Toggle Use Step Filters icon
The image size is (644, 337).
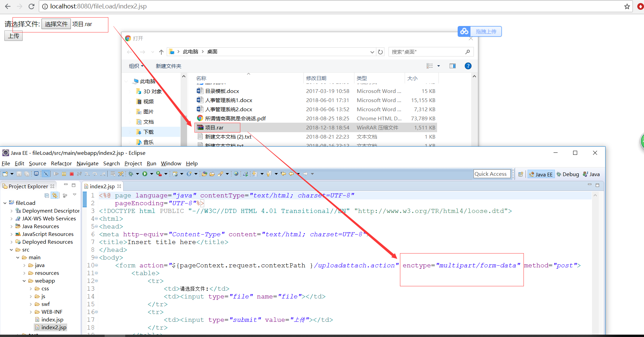click(120, 174)
